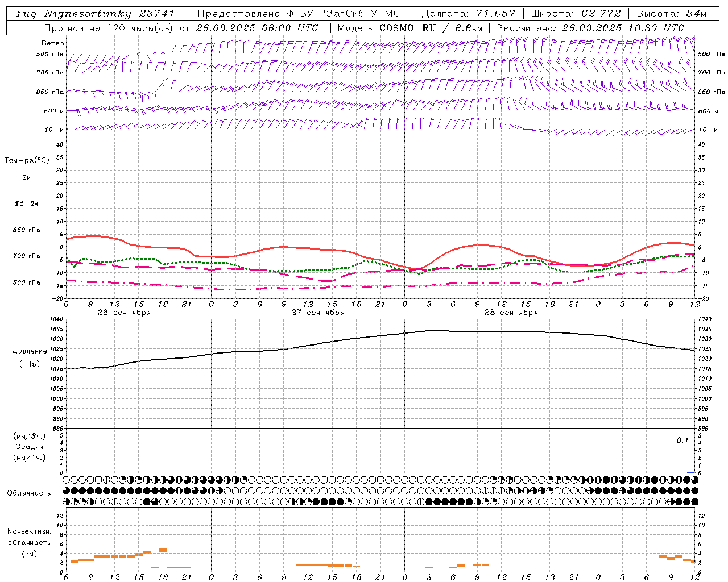Click the Высота: 84м value

click(672, 14)
